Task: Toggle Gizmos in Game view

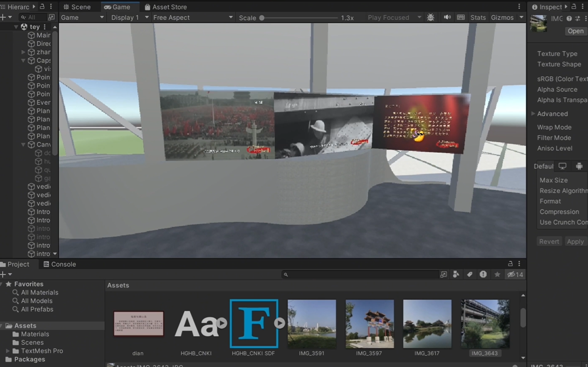Action: (x=502, y=17)
